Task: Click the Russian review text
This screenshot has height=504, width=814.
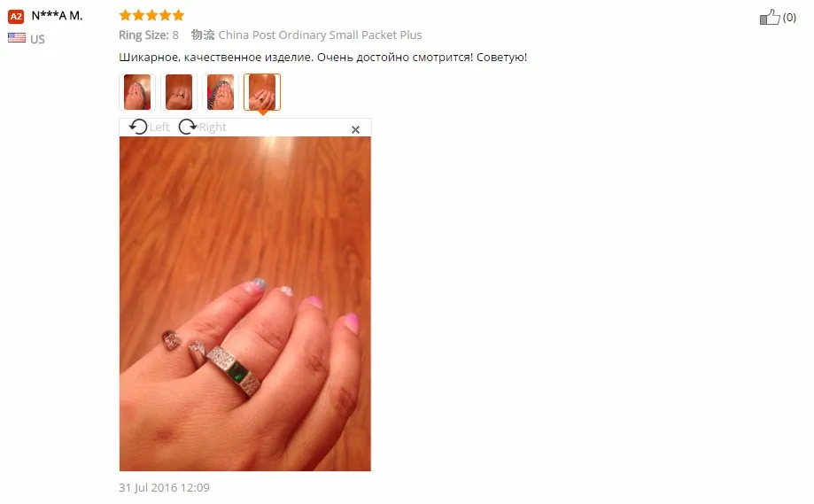Action: click(323, 57)
